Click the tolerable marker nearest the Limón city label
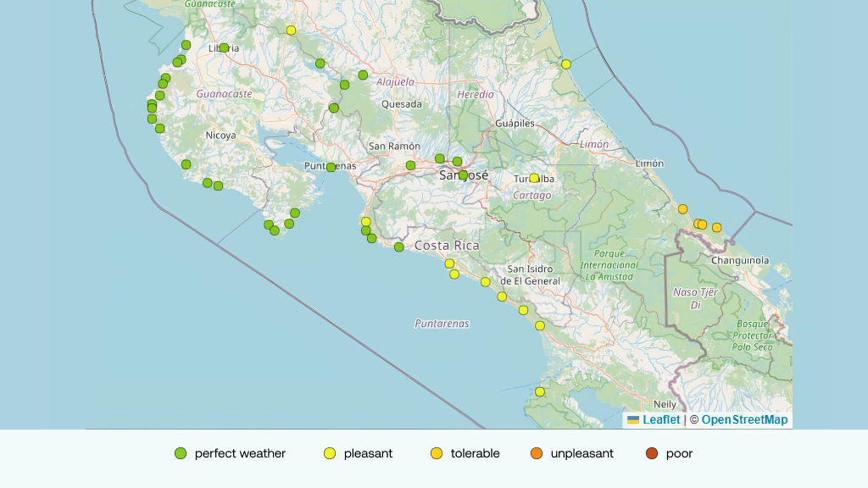 point(682,209)
